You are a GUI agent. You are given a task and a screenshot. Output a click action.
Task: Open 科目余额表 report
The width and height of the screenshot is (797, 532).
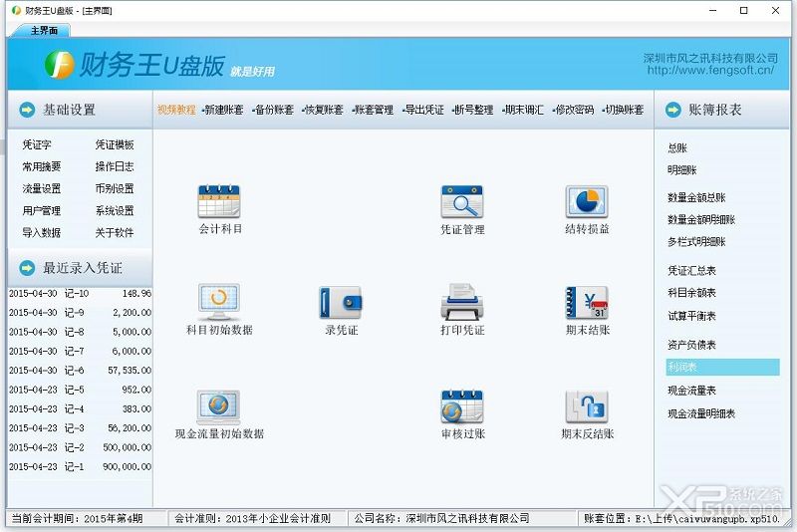point(691,293)
